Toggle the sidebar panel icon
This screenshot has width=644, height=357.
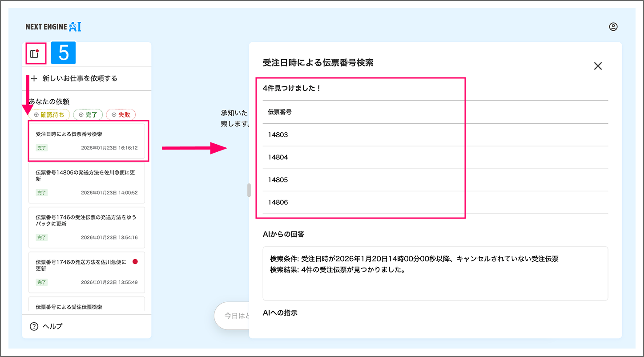click(x=34, y=54)
